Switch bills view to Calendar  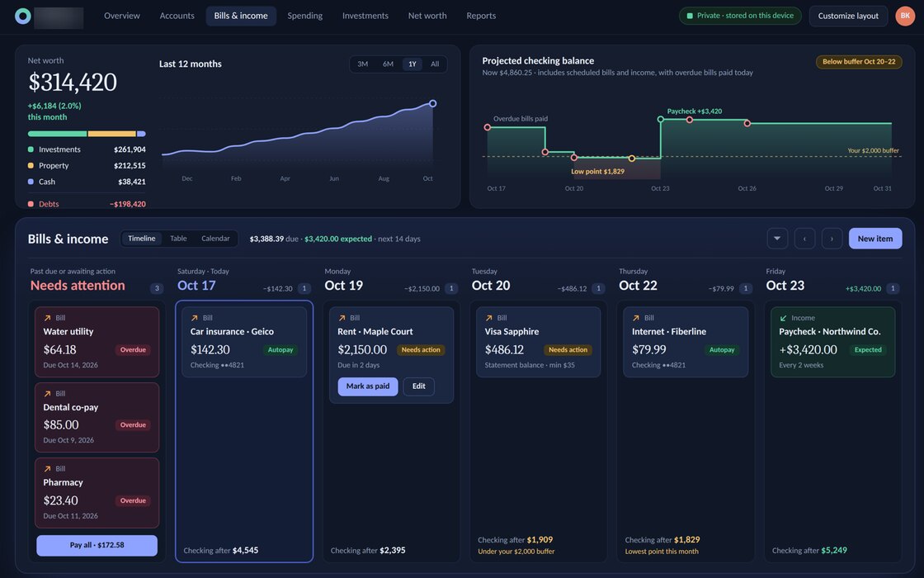pyautogui.click(x=215, y=239)
